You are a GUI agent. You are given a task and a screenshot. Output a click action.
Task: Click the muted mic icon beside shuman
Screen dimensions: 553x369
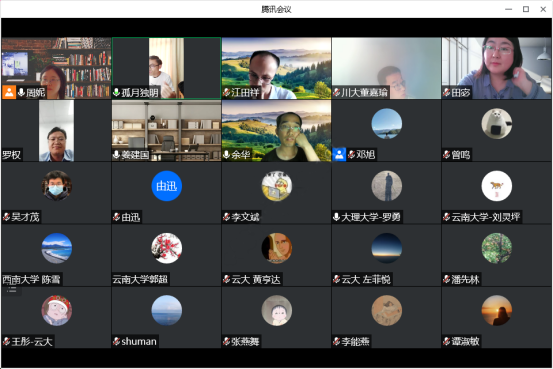click(117, 341)
